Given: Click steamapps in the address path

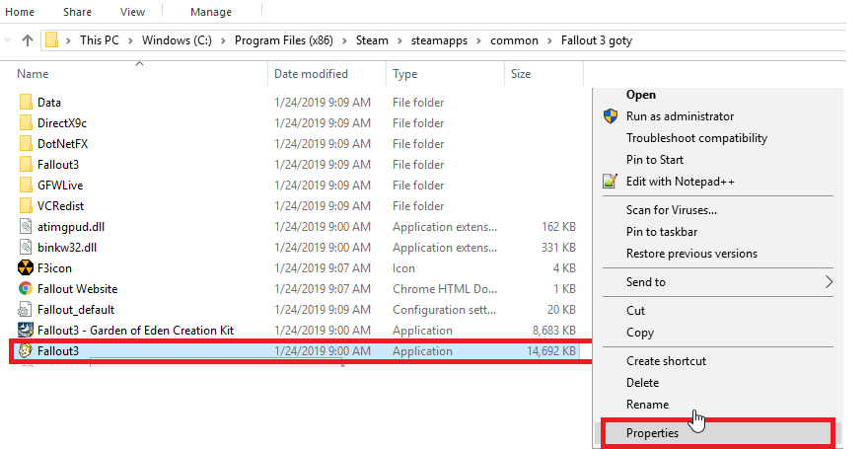Looking at the screenshot, I should (439, 40).
